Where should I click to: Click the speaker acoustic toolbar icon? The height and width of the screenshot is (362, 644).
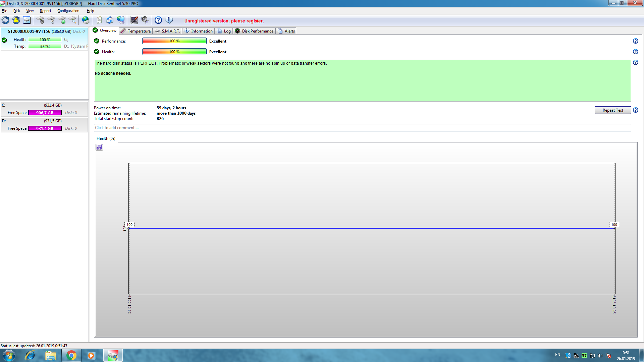[145, 20]
